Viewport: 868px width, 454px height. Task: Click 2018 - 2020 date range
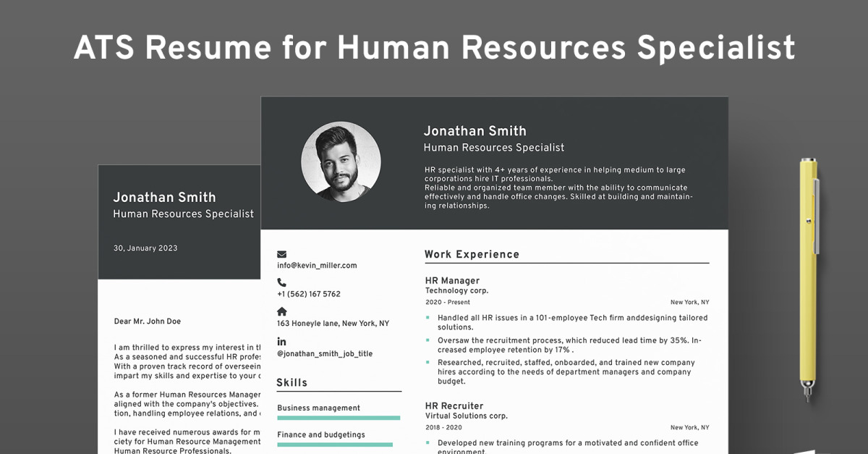point(444,428)
